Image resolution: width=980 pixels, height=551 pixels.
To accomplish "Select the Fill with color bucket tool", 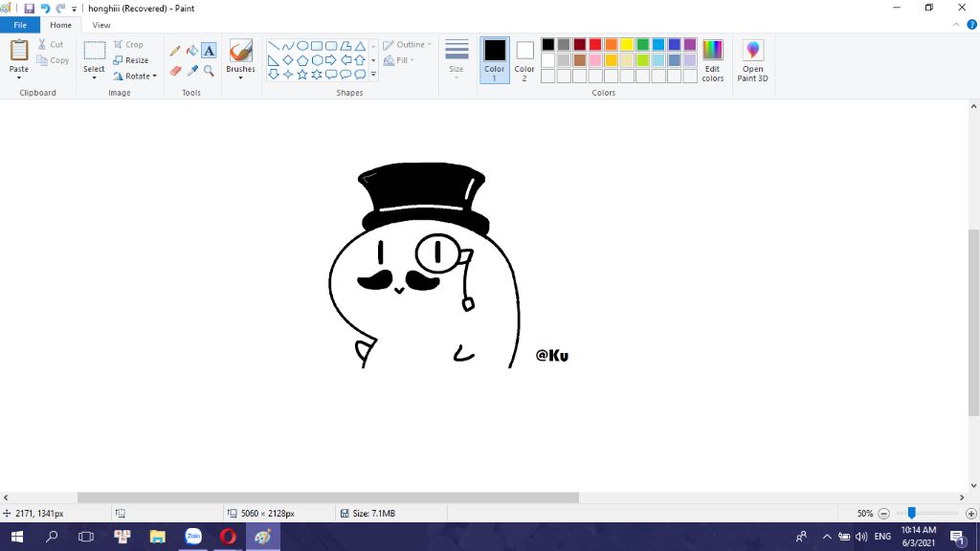I will pos(191,51).
